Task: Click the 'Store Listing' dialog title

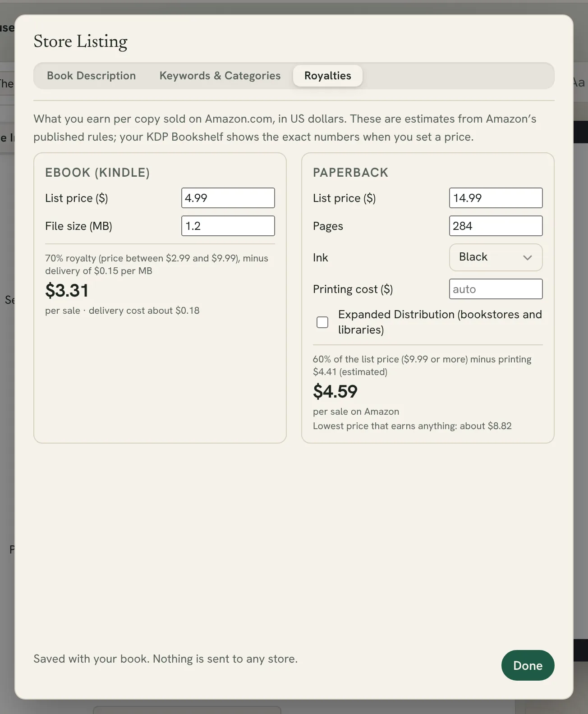Action: 80,41
